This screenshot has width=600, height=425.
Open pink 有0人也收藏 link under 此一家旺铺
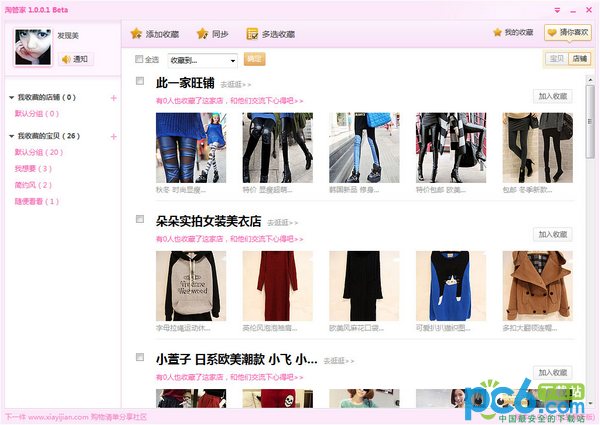click(x=229, y=101)
